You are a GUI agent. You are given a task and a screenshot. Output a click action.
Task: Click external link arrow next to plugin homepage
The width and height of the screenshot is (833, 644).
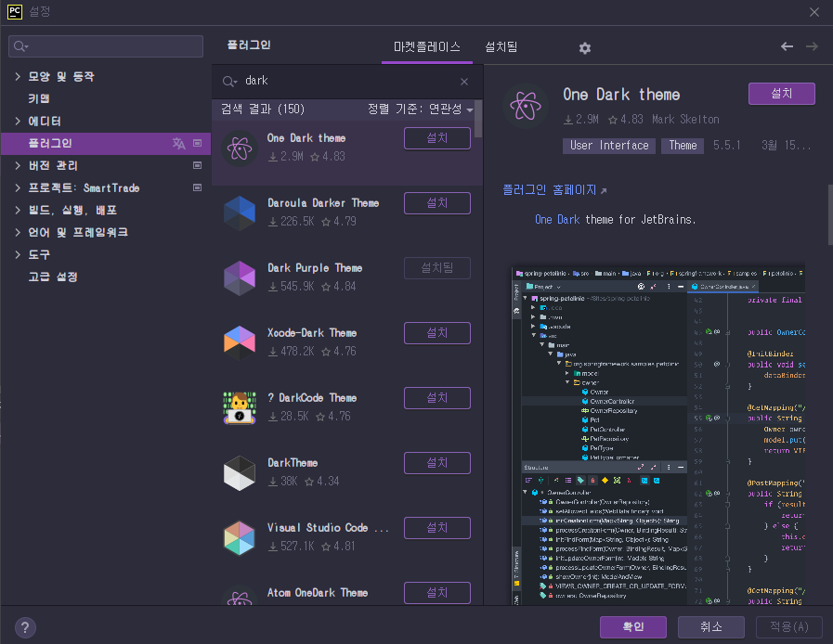click(604, 191)
